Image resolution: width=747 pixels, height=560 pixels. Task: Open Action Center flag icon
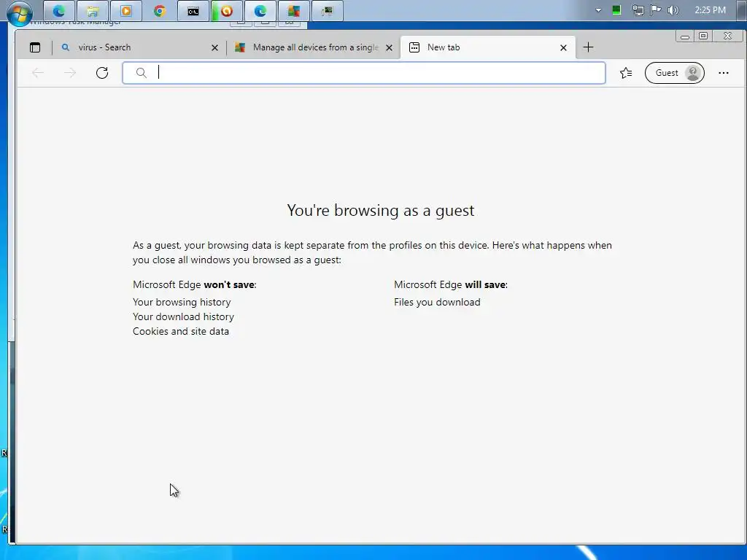pos(656,10)
